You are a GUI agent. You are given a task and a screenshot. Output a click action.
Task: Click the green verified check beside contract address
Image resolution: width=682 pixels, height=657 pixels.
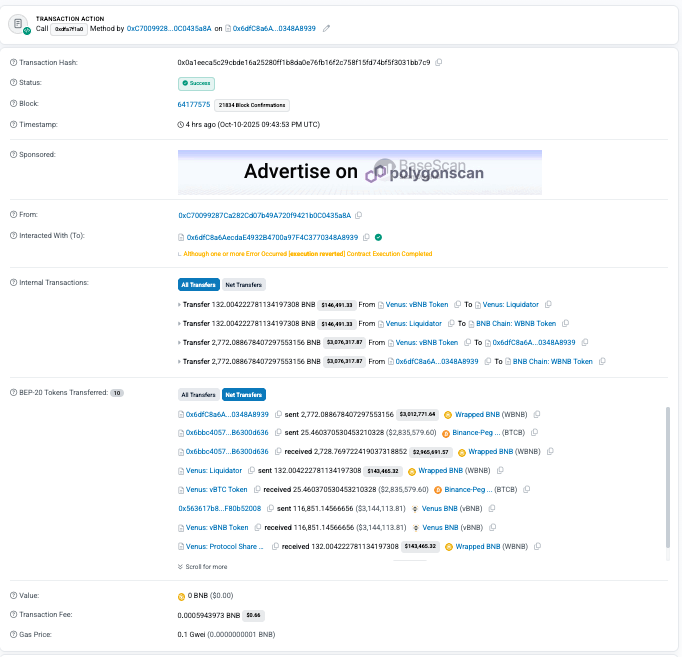coord(378,237)
